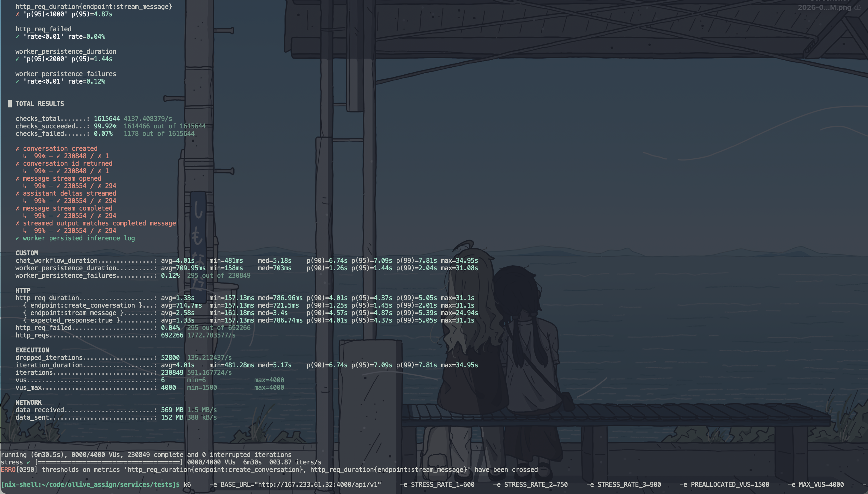This screenshot has width=868, height=494.
Task: Click the http_req_duration{endpoint:stream_message} threshold header
Action: click(94, 7)
